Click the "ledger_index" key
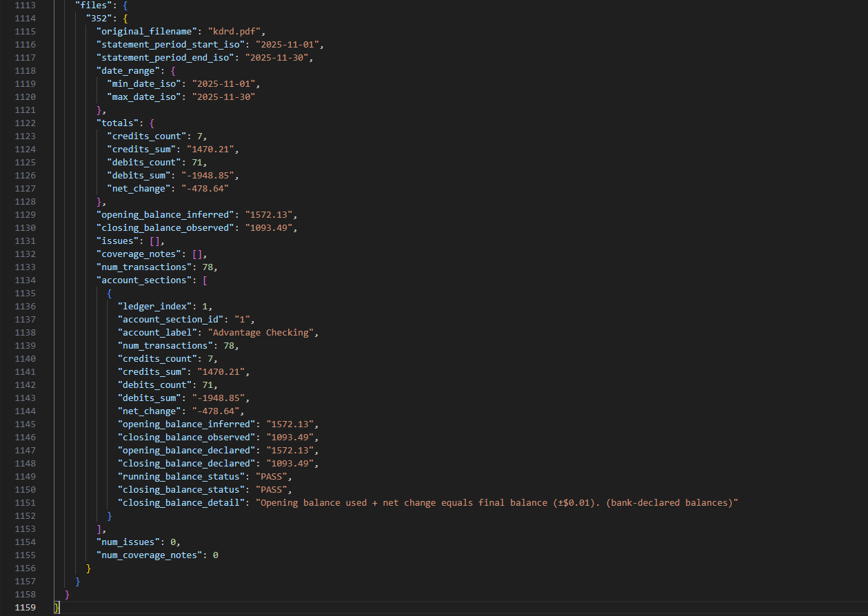Image resolution: width=868 pixels, height=616 pixels. click(x=156, y=307)
